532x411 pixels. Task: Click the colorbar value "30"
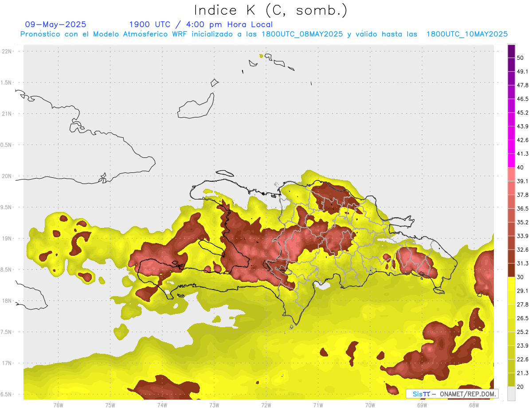(x=520, y=277)
